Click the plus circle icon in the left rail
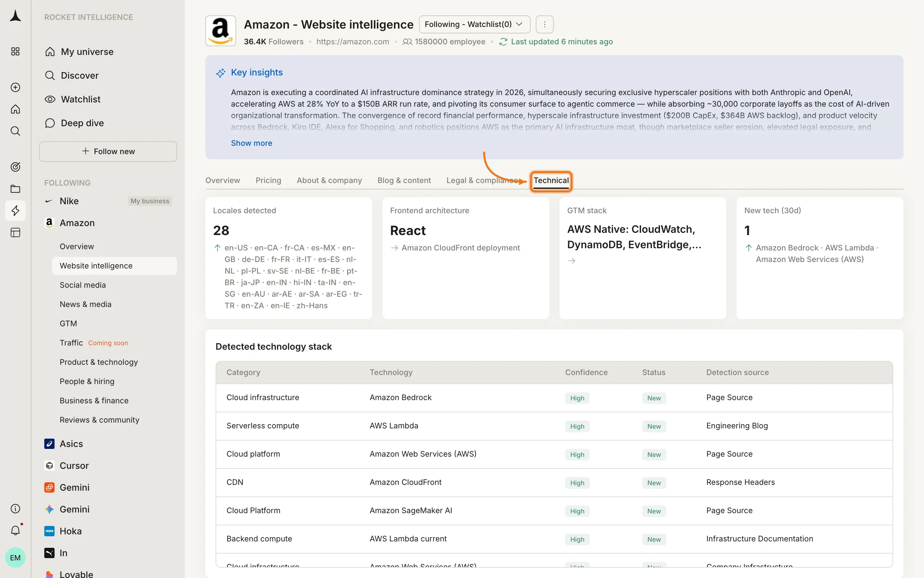 coord(15,87)
